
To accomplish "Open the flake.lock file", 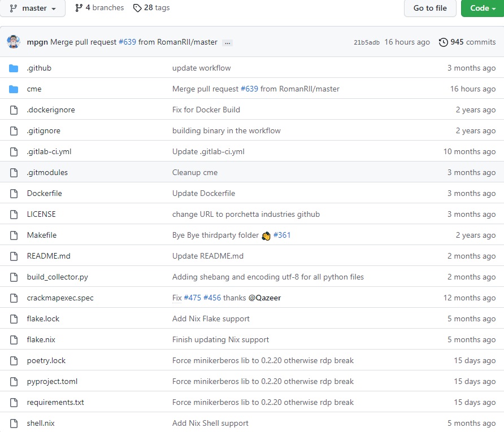I will 43,318.
